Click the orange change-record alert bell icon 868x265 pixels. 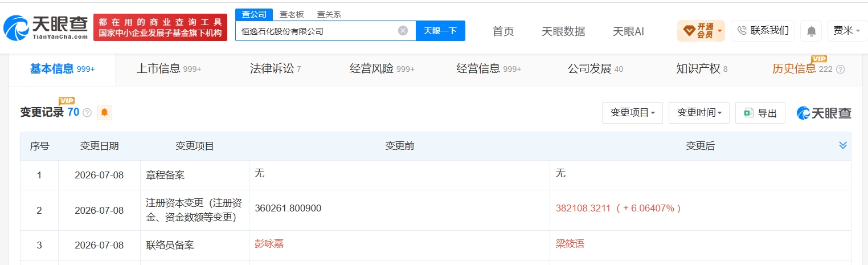(x=104, y=113)
